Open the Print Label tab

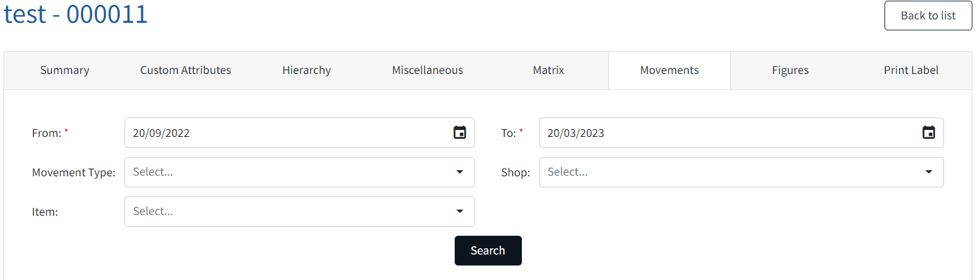[x=911, y=71]
